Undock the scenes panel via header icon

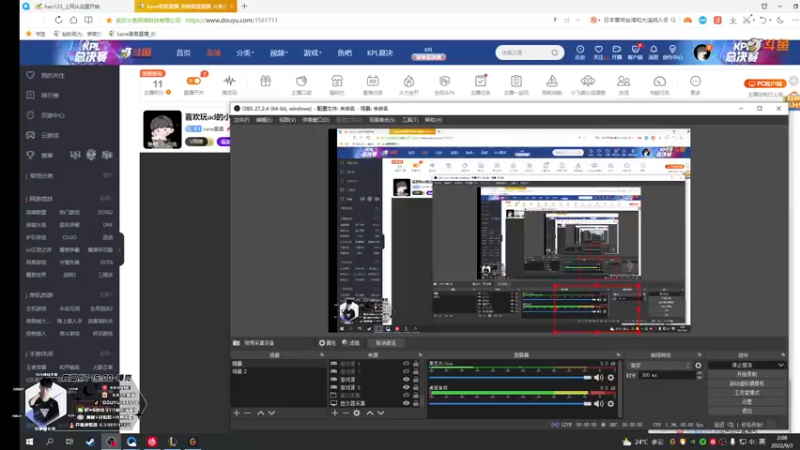(322, 355)
